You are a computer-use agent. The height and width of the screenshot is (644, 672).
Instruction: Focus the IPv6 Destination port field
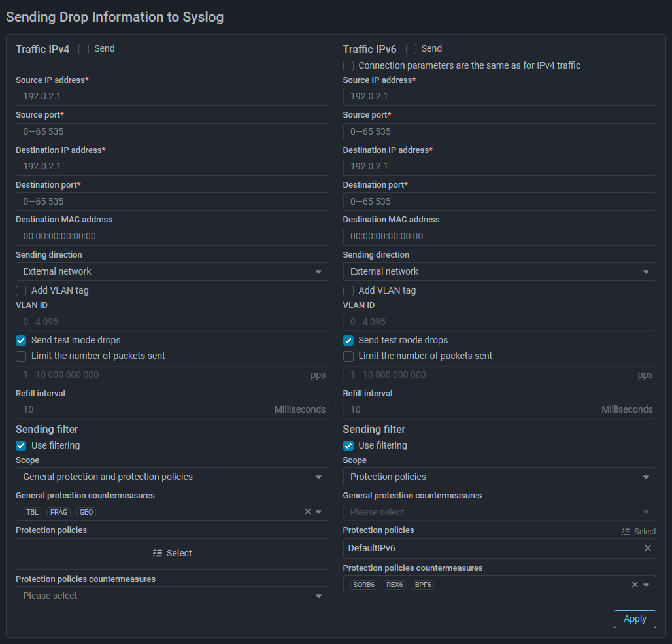[499, 202]
